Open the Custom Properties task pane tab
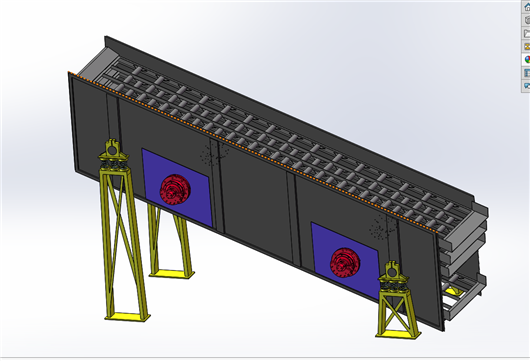 [527, 73]
